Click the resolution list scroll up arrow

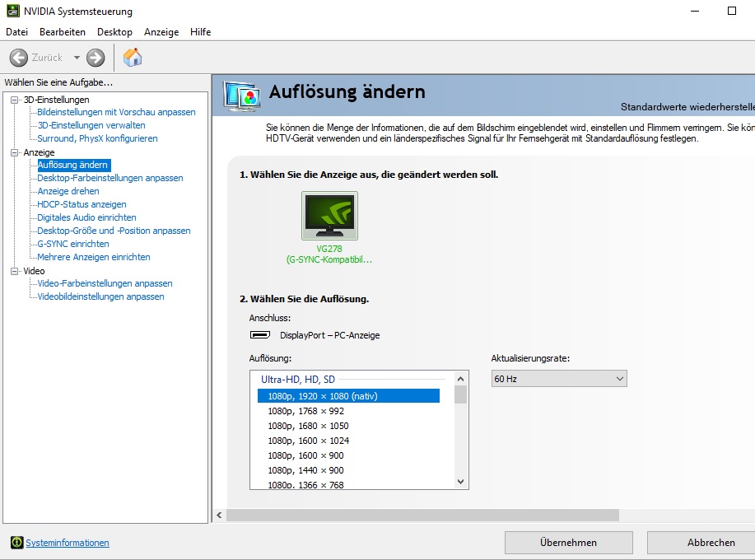[x=461, y=379]
